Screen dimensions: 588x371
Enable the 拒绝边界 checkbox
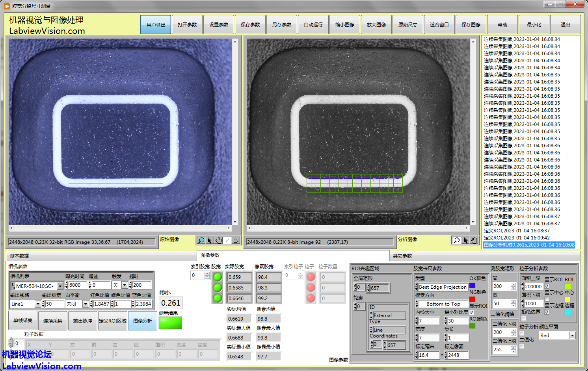click(x=523, y=319)
